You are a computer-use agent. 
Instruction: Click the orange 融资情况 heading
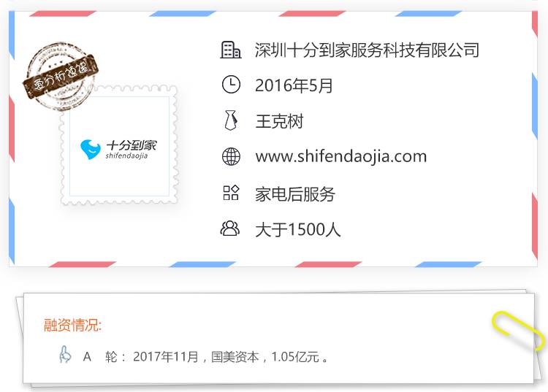click(x=72, y=325)
